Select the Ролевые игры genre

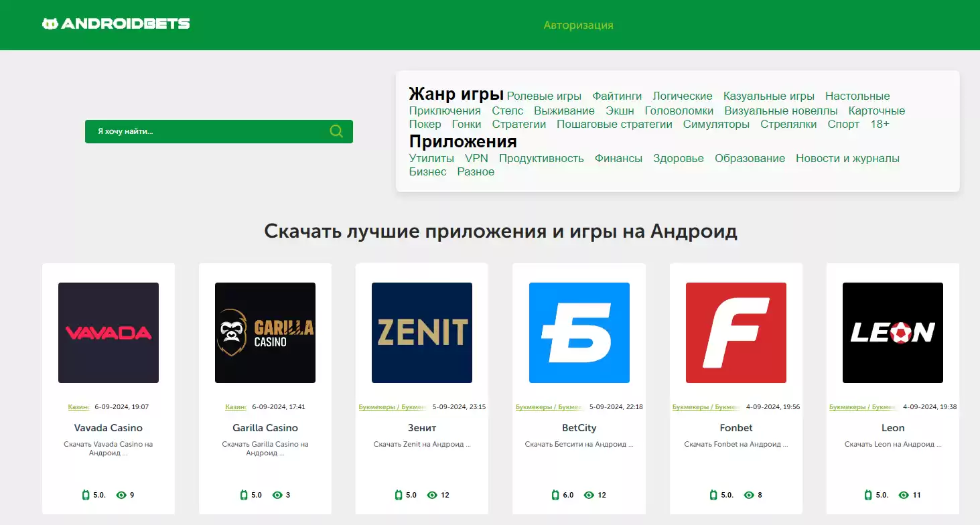point(544,96)
